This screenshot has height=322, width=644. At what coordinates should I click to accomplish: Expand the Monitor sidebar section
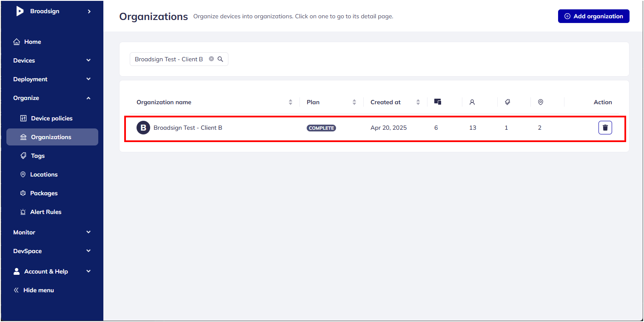(88, 232)
